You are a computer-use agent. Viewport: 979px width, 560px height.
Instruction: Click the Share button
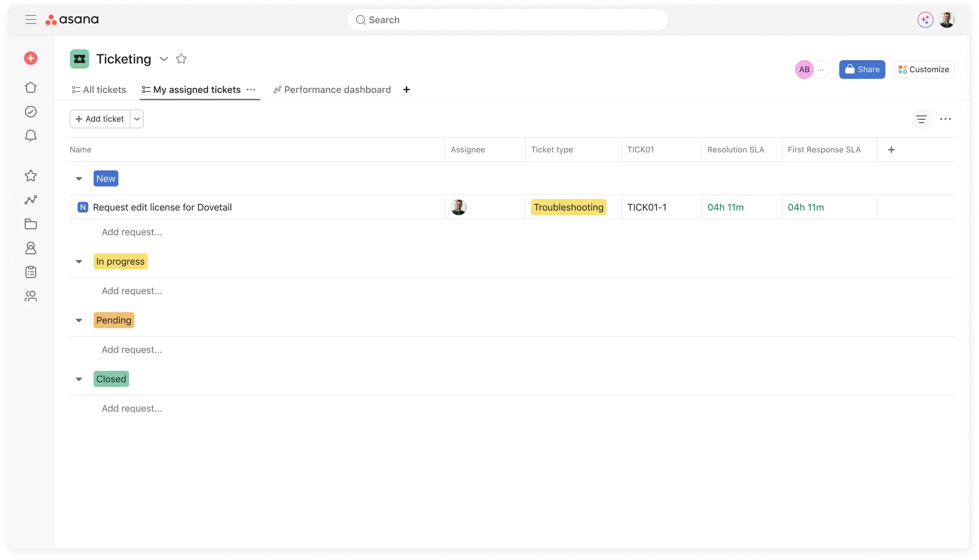[862, 70]
